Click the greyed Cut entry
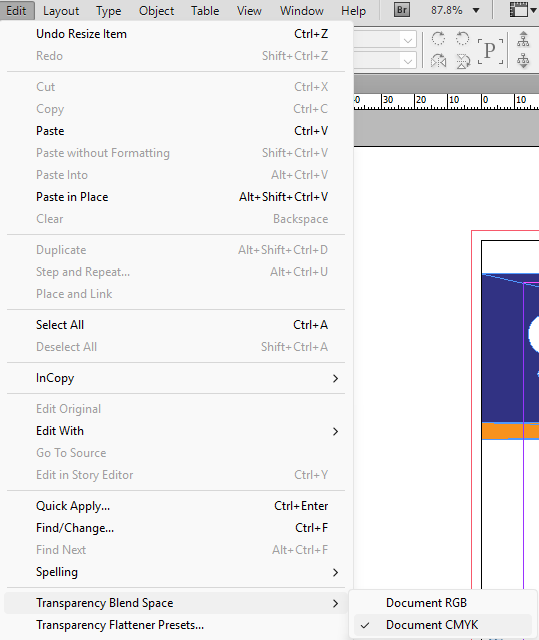Viewport: 539px width, 640px height. click(176, 87)
